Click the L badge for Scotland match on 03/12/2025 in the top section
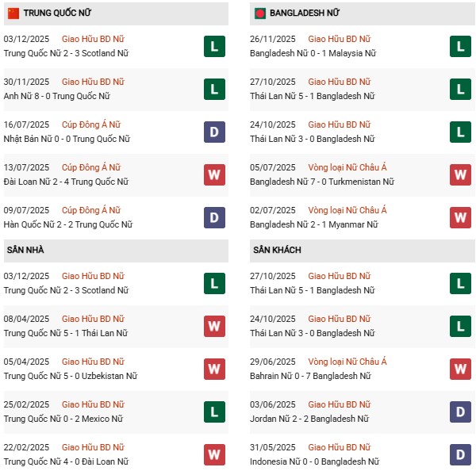Viewport: 476px width, 471px height. (213, 47)
